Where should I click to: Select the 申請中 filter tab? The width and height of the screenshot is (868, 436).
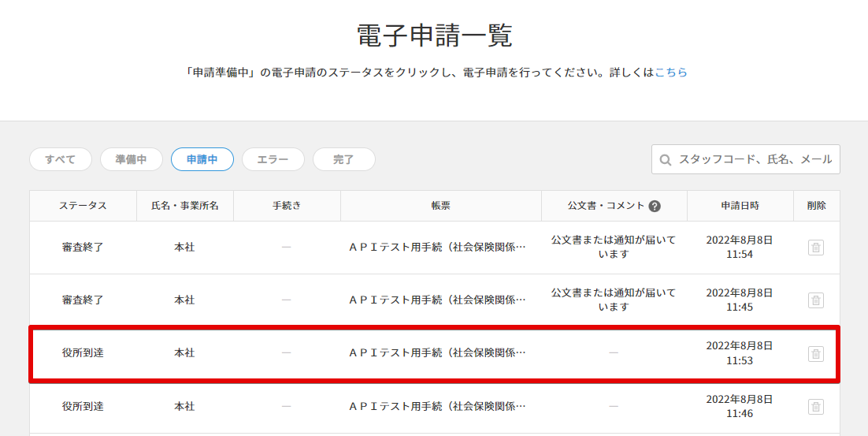pyautogui.click(x=202, y=159)
